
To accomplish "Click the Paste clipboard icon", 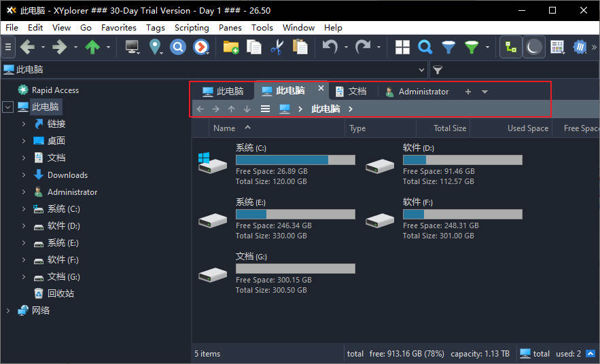I will pyautogui.click(x=300, y=47).
